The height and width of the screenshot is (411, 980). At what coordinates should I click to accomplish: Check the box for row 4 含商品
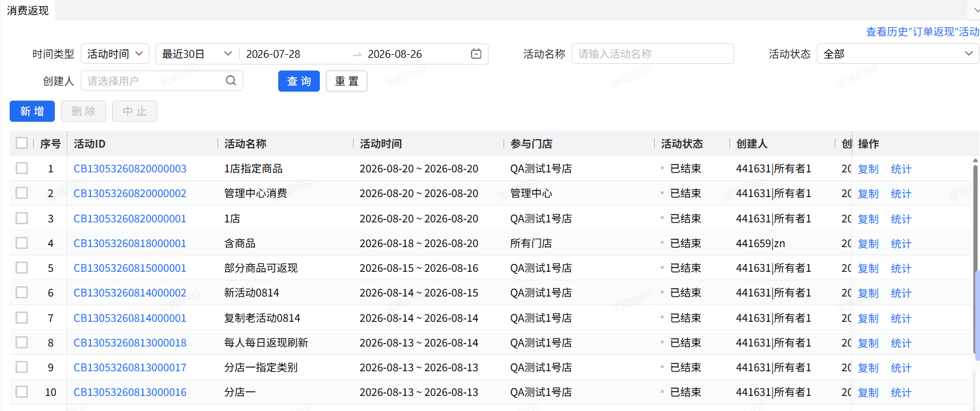(22, 243)
